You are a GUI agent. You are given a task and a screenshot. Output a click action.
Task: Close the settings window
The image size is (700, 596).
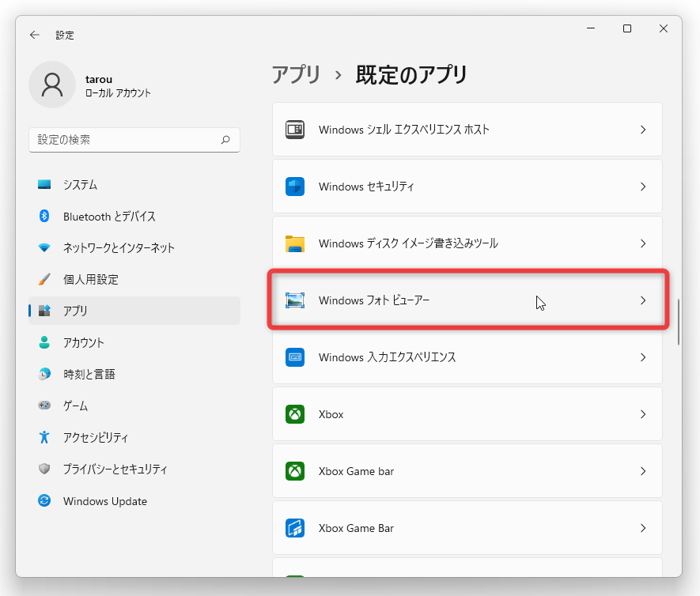(x=664, y=28)
